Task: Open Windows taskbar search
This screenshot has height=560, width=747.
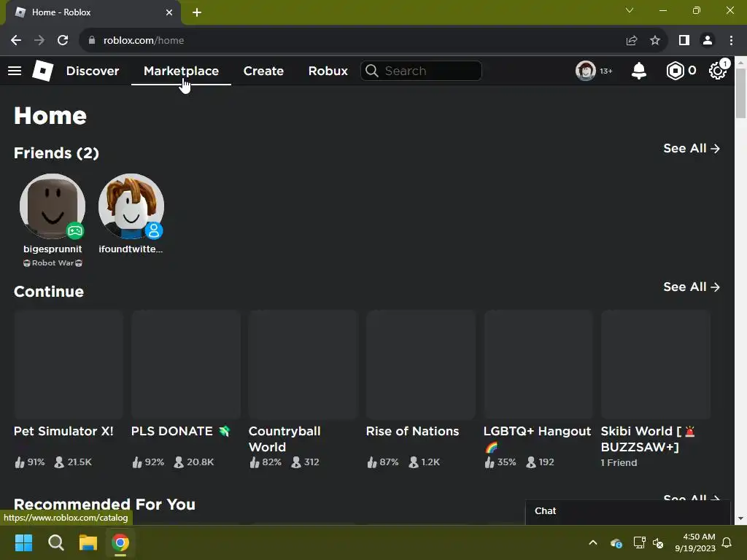Action: 55,542
